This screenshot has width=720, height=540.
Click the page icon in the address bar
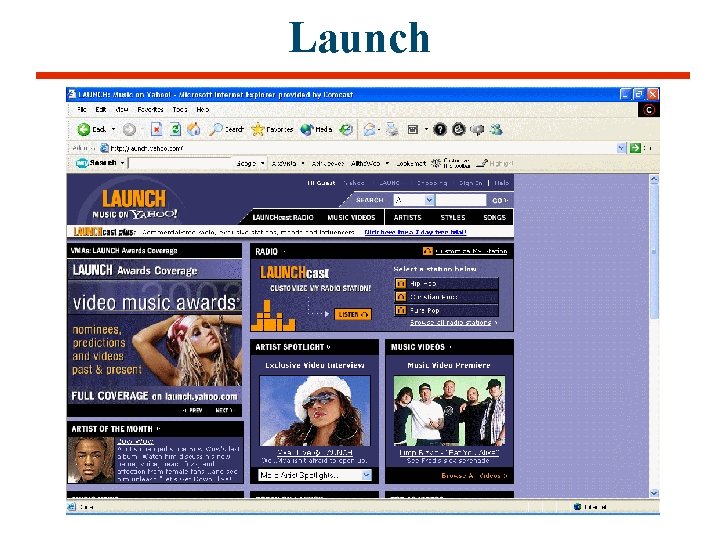[x=104, y=148]
